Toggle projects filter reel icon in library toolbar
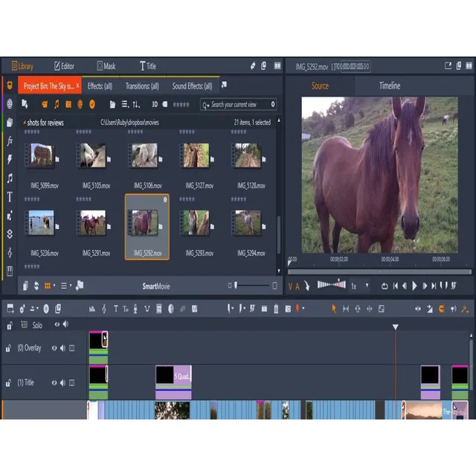The image size is (476, 476). (x=80, y=104)
